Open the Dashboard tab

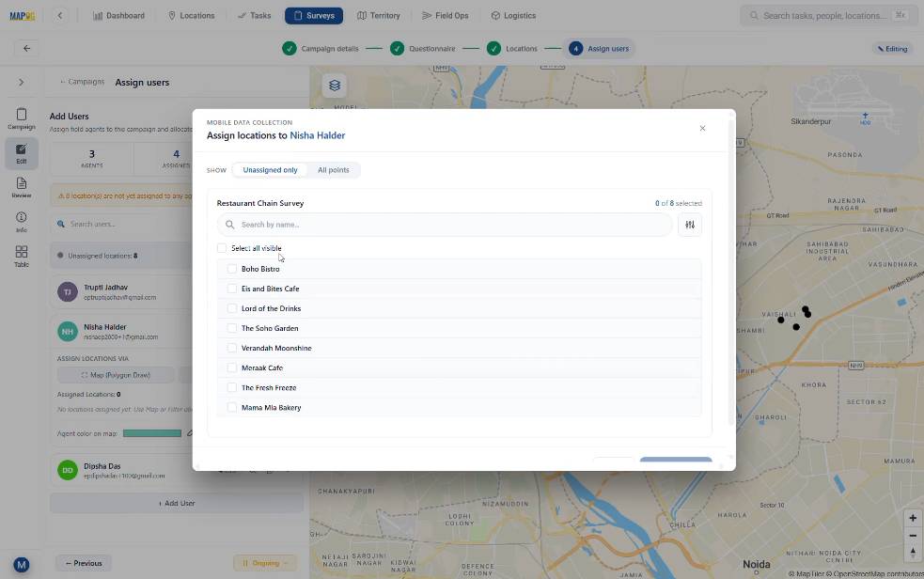point(118,16)
